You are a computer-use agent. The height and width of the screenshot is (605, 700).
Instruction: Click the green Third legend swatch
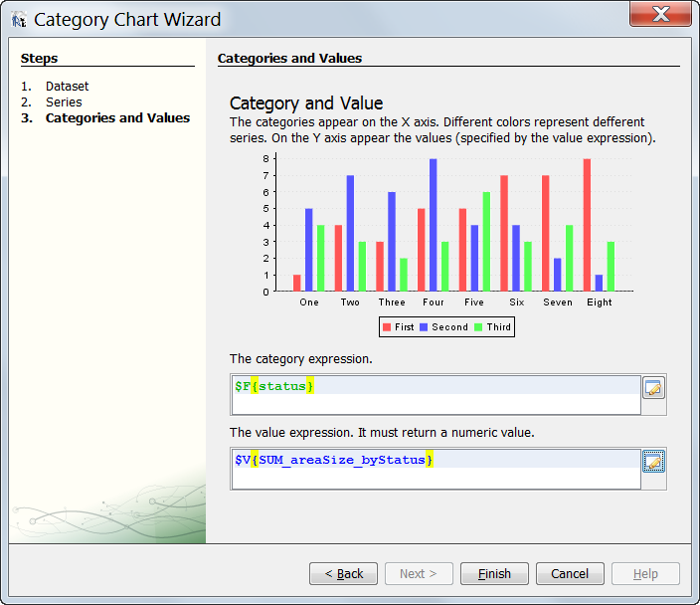pyautogui.click(x=478, y=326)
